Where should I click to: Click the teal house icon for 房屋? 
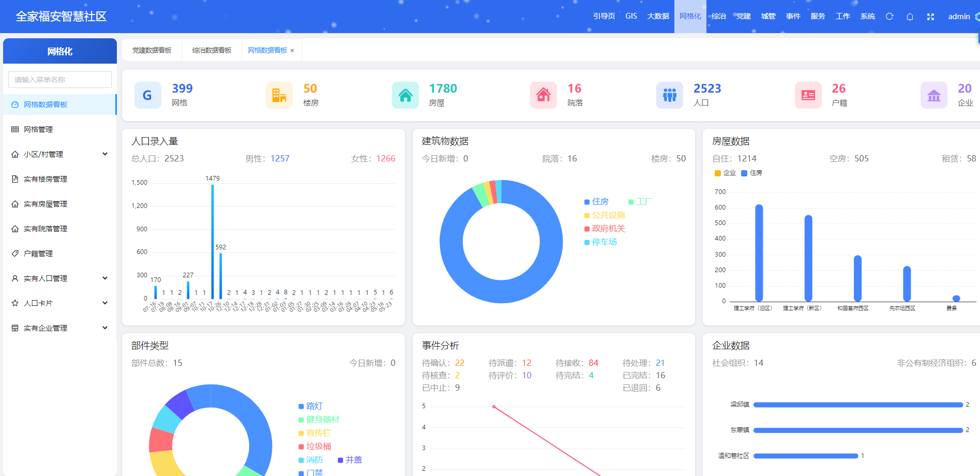click(405, 95)
